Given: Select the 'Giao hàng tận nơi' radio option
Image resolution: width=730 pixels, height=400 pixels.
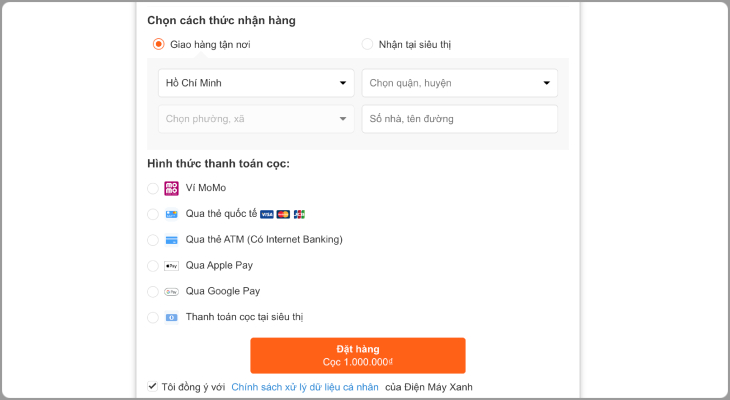Looking at the screenshot, I should pyautogui.click(x=158, y=44).
